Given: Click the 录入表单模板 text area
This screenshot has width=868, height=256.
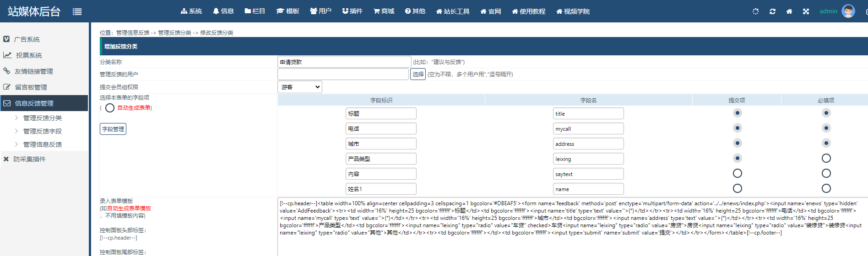Looking at the screenshot, I should (572, 227).
